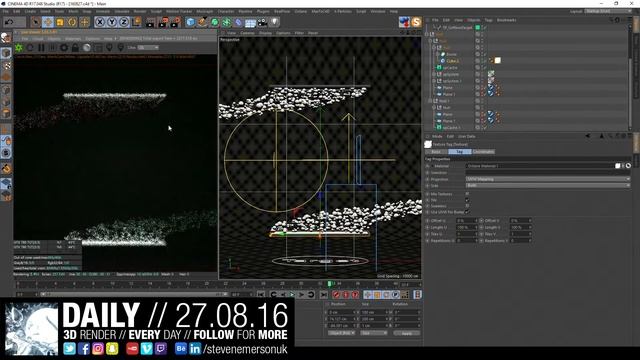Toggle visibility dots of xpCache
The width and height of the screenshot is (640, 360).
(x=482, y=67)
